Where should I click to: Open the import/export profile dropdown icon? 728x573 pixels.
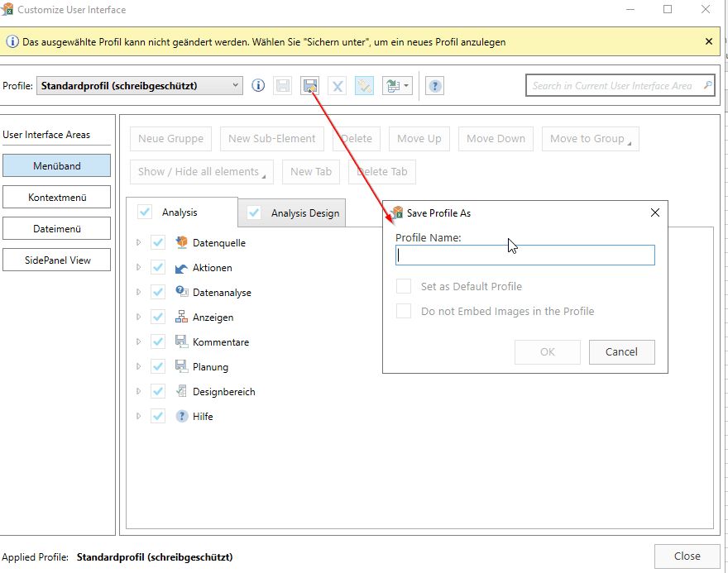(397, 86)
